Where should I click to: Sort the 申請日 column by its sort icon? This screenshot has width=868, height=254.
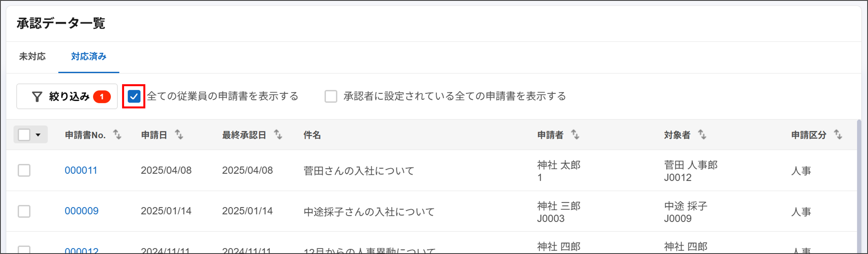[x=179, y=135]
